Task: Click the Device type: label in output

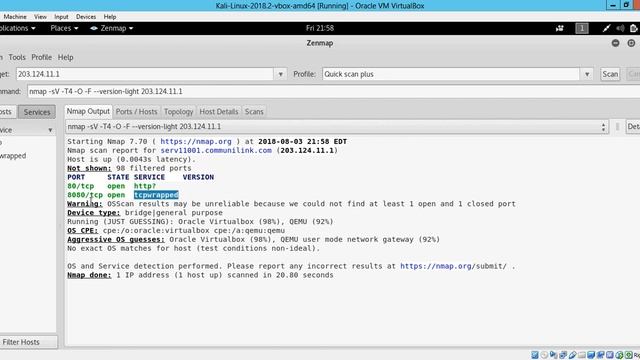Action: 93,213
